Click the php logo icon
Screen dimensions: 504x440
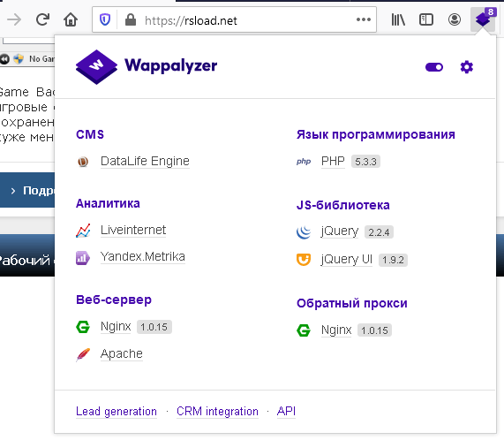click(304, 162)
